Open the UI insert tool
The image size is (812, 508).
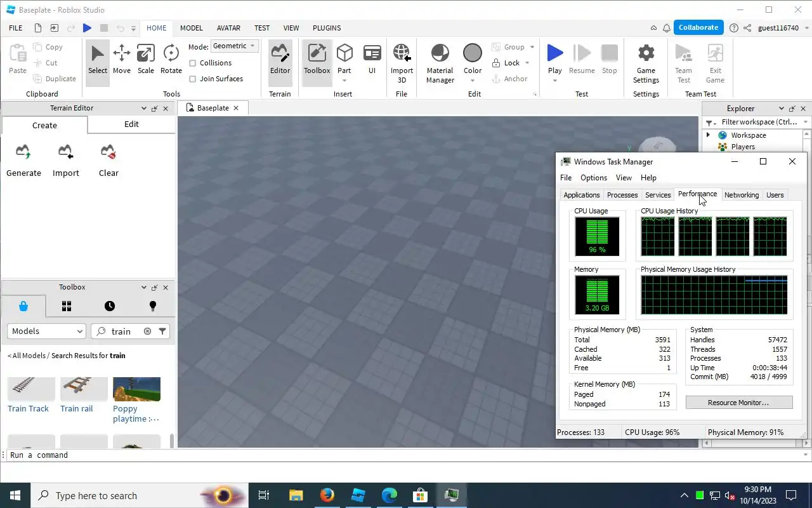372,60
